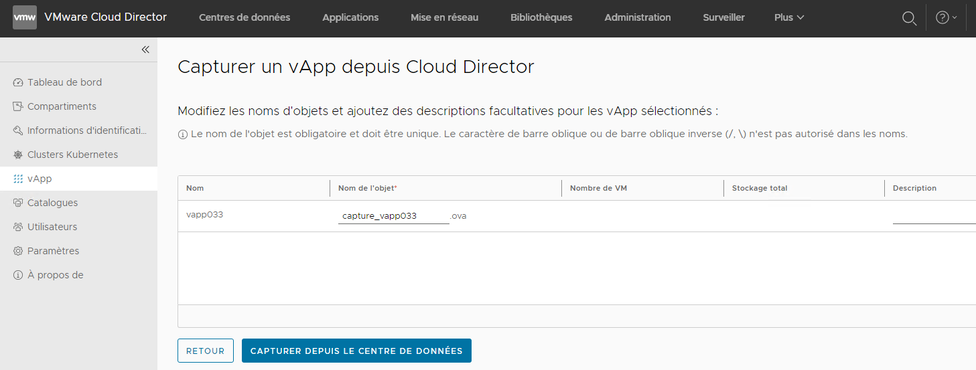Expand the Plus dropdown menu

[x=789, y=17]
